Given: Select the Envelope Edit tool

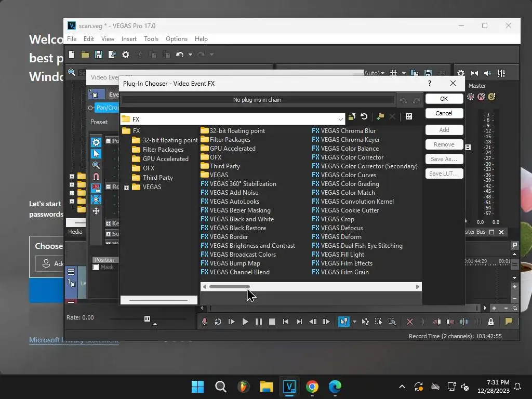Looking at the screenshot, I should tap(365, 322).
